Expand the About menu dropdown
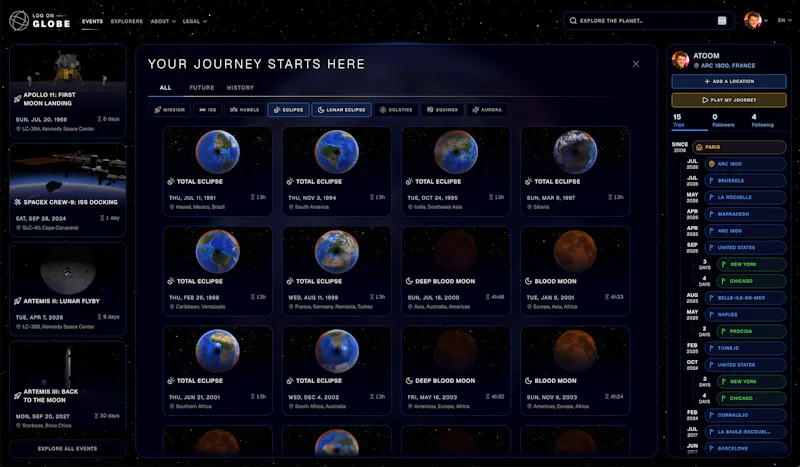This screenshot has width=800, height=467. (163, 21)
